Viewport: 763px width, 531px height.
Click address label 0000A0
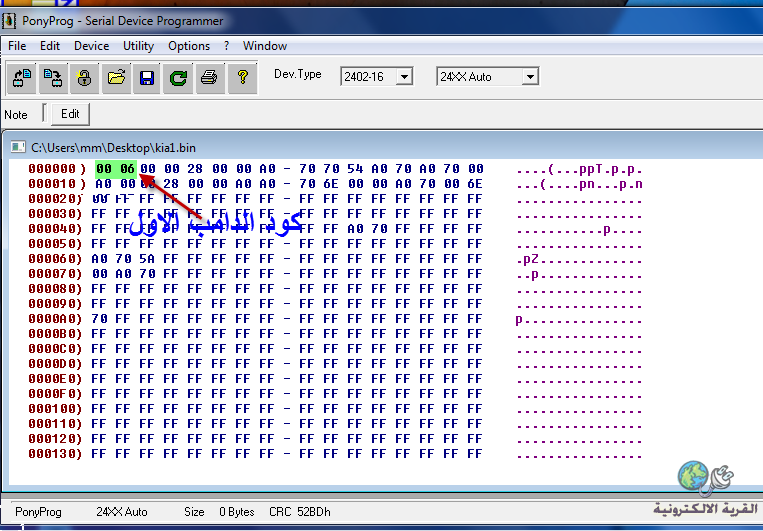55,319
